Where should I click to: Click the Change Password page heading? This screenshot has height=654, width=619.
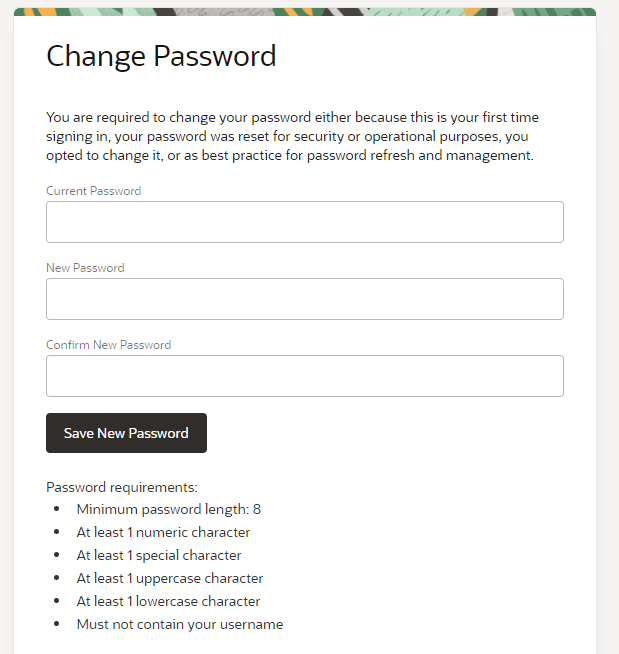[161, 56]
